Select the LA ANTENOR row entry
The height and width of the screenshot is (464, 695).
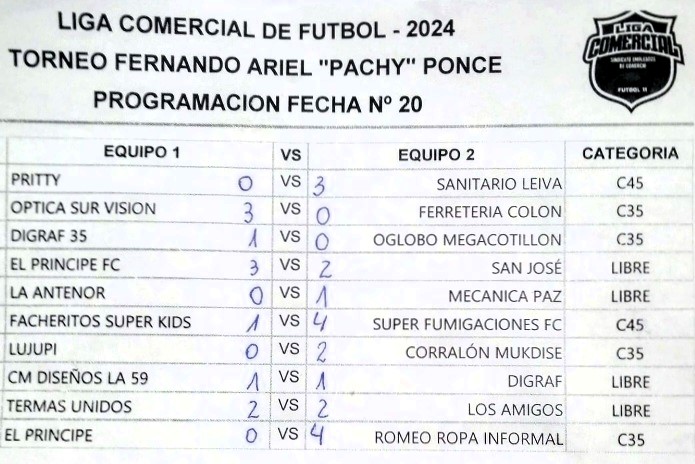pos(57,293)
